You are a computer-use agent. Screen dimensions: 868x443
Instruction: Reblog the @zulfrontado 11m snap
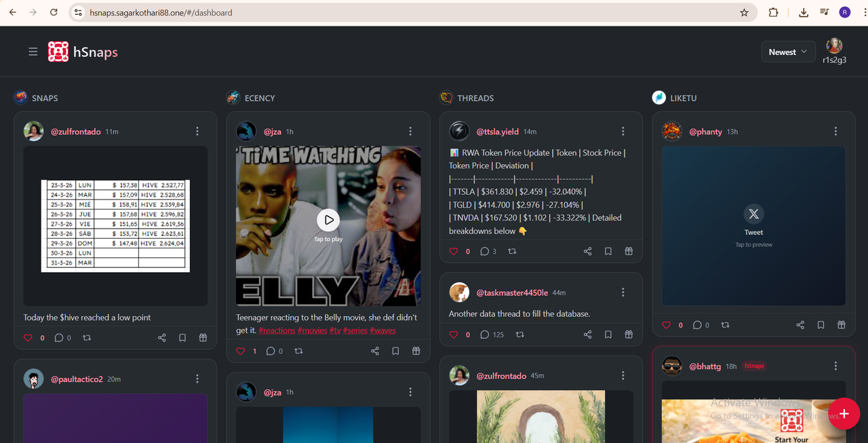(x=86, y=337)
